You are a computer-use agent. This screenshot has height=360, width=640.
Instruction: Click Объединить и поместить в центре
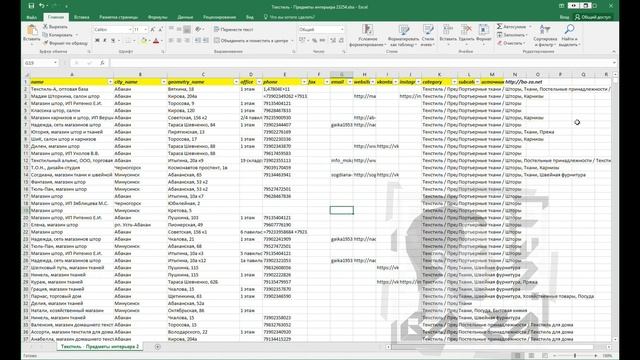pos(251,40)
